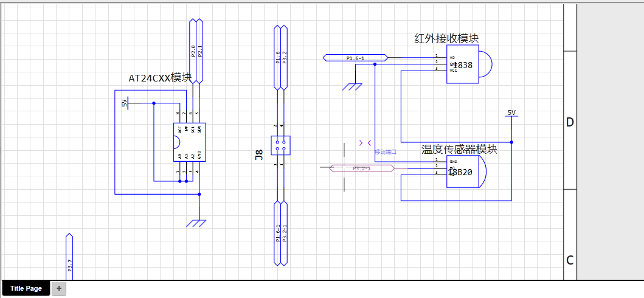Image resolution: width=644 pixels, height=298 pixels.
Task: Click the P1.6-1 horizontal port near the IR receiver
Action: coord(355,58)
